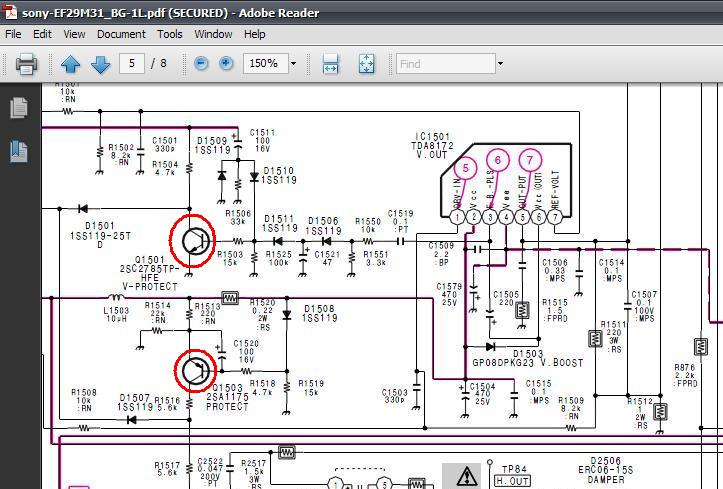Open the View menu
This screenshot has height=489, width=723.
(74, 34)
